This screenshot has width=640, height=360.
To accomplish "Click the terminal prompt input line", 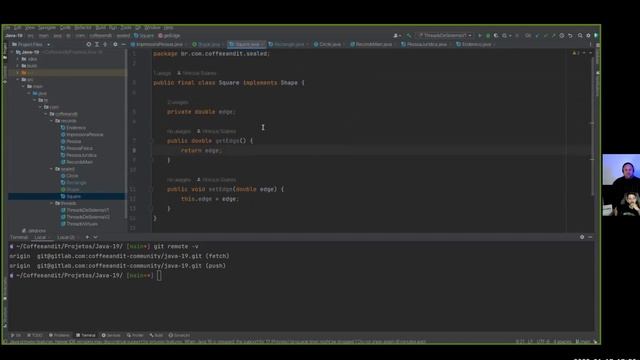I will click(x=159, y=276).
